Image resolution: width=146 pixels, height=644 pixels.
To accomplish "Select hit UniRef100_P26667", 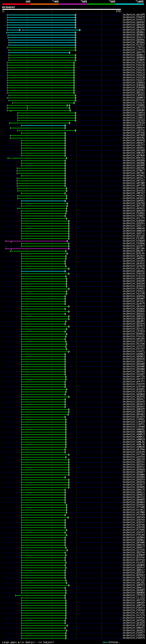I will (134, 289).
